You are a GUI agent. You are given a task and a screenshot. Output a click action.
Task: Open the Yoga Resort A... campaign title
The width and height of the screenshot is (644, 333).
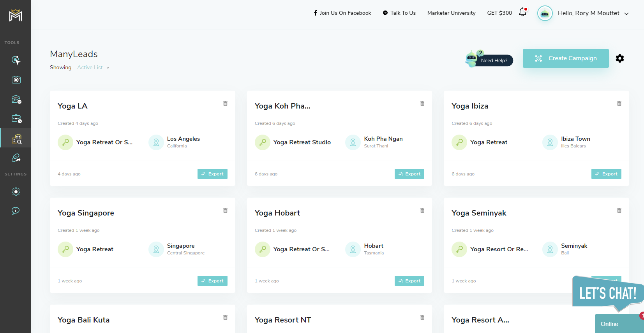click(x=480, y=320)
